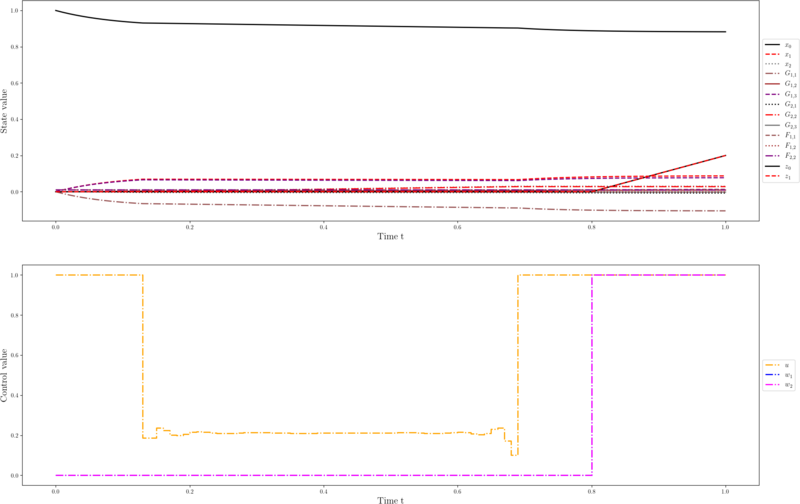Pick the F₁,₁ legend entry
The height and width of the screenshot is (504, 800).
point(781,136)
